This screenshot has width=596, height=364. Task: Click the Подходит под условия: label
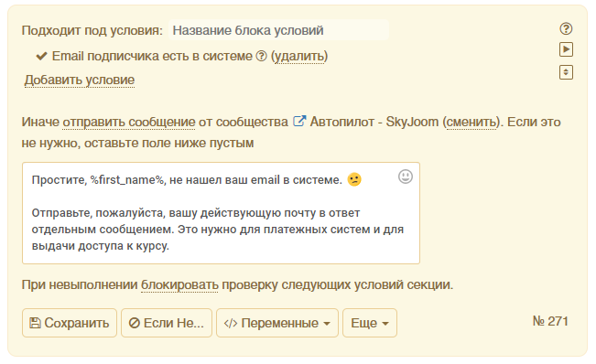point(92,30)
